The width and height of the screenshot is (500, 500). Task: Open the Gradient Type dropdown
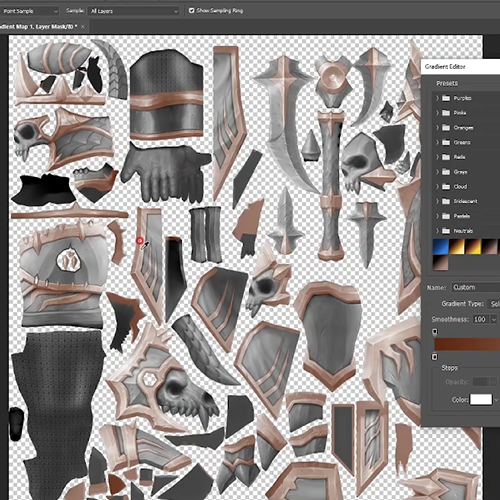pos(494,304)
